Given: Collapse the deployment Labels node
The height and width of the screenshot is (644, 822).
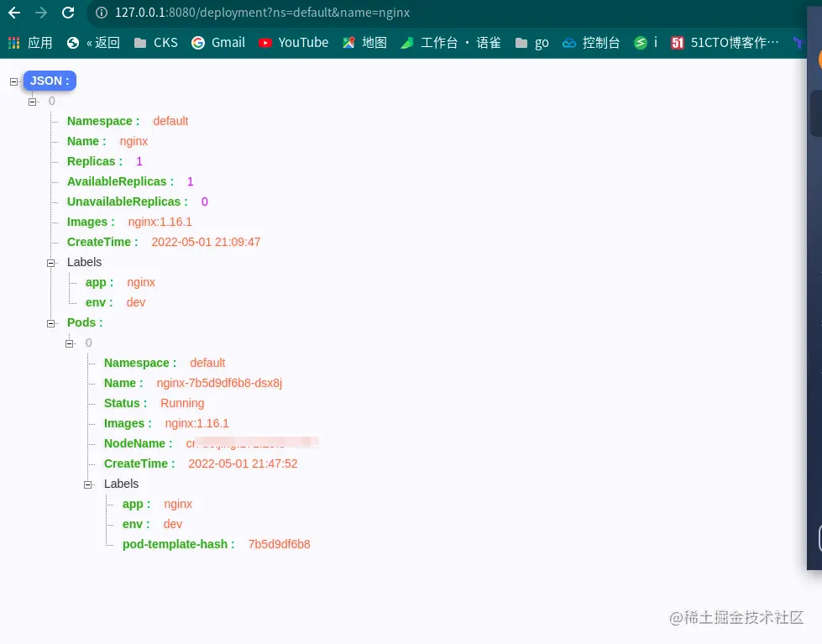Looking at the screenshot, I should tap(51, 263).
